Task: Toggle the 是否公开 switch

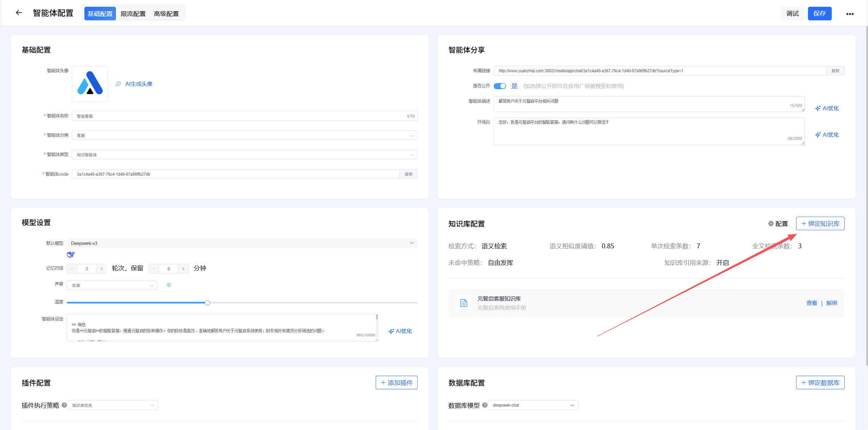Action: coord(499,86)
